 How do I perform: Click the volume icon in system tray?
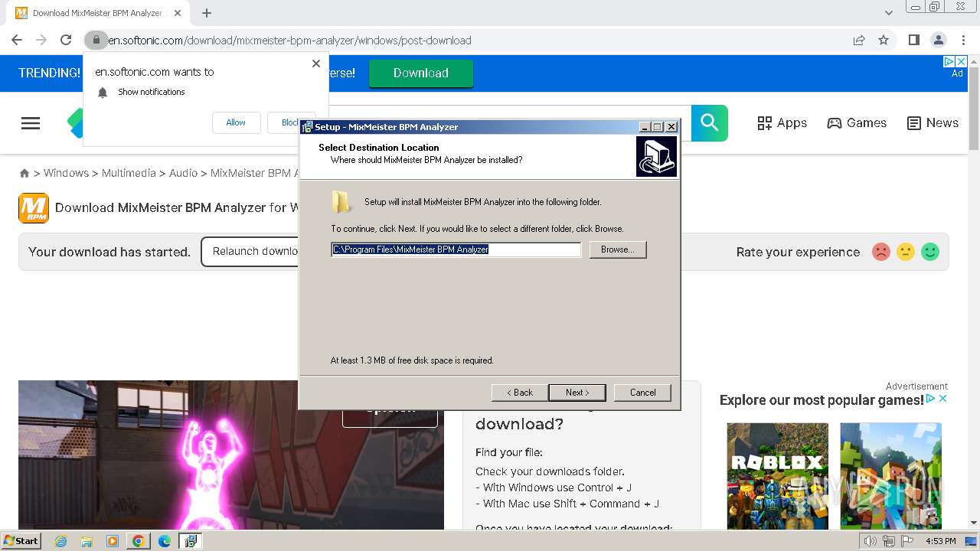[x=871, y=541]
